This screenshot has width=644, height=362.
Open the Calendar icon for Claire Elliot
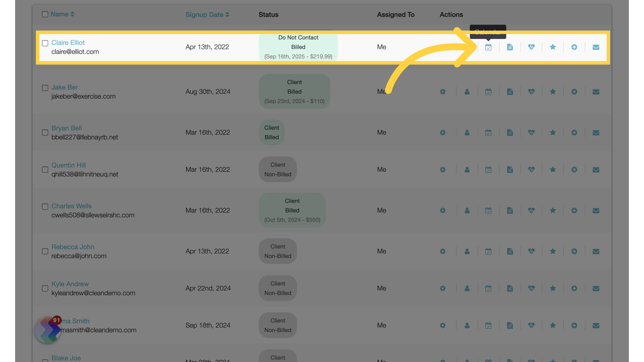[488, 47]
